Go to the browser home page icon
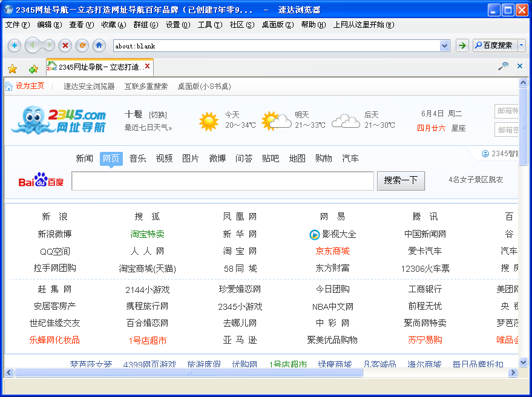The height and width of the screenshot is (397, 532). 99,45
